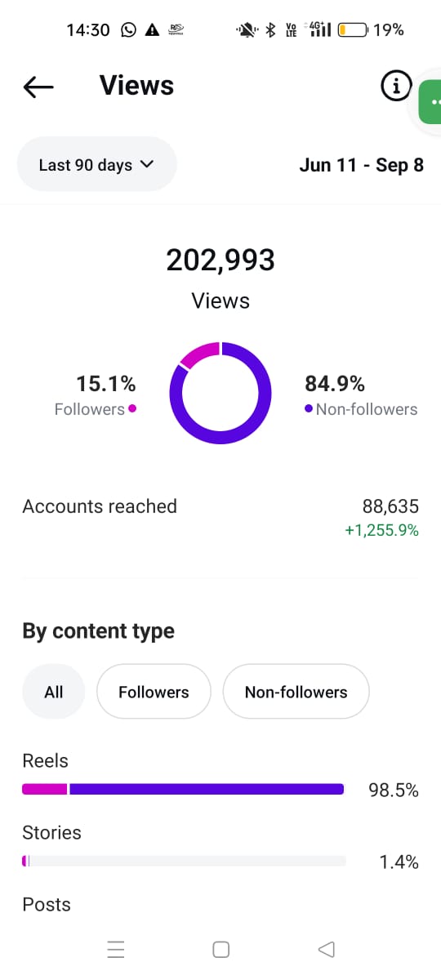Open the Last 90 days dropdown
The image size is (441, 980).
[x=97, y=164]
